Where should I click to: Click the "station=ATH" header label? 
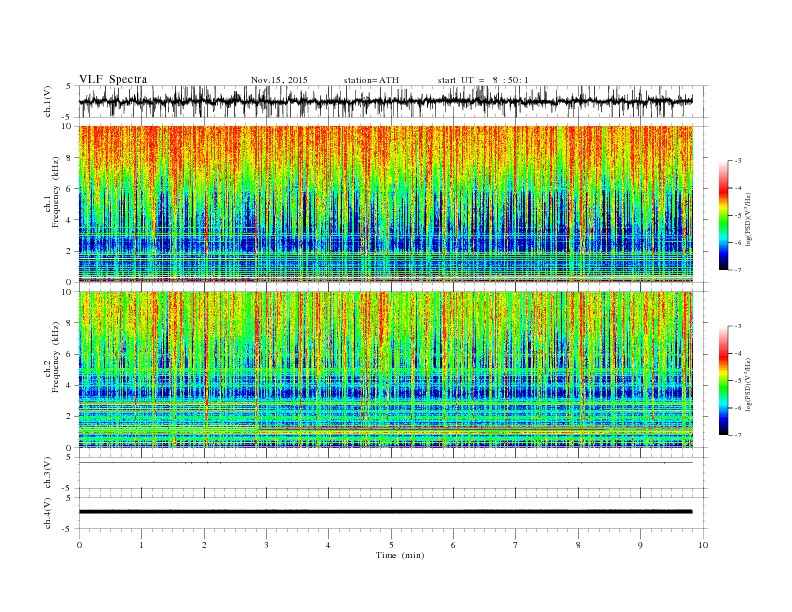point(371,80)
